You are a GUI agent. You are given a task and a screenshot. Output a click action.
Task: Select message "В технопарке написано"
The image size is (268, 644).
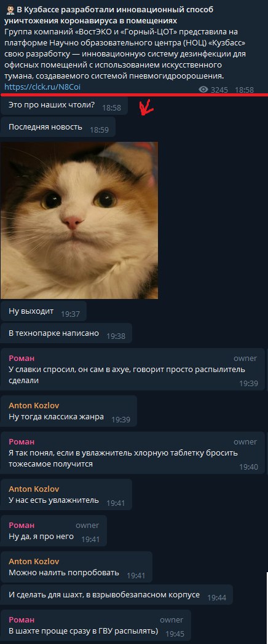[66, 334]
